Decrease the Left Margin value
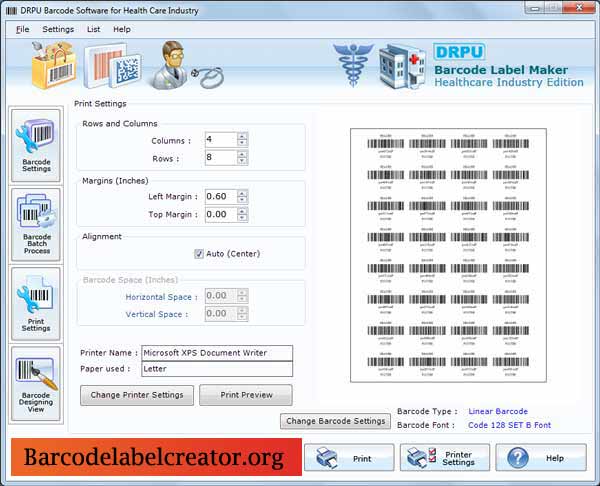Image resolution: width=600 pixels, height=486 pixels. 242,200
